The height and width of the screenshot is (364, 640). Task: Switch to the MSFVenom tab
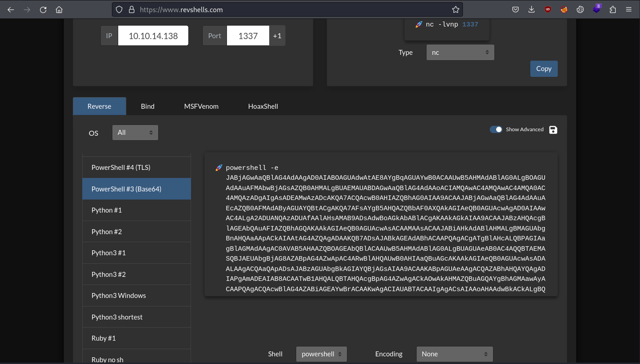coord(201,106)
